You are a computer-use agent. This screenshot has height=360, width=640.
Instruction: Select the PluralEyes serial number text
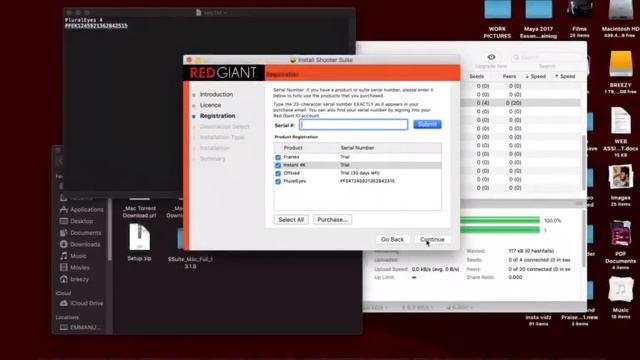click(x=367, y=181)
